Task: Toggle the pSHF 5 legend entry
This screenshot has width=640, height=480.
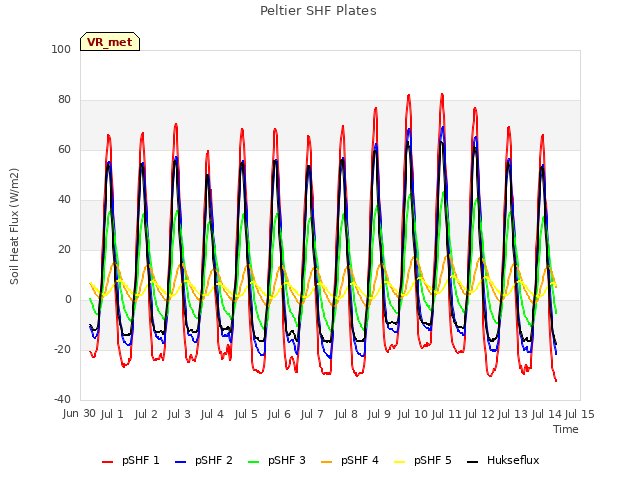Action: pos(423,461)
